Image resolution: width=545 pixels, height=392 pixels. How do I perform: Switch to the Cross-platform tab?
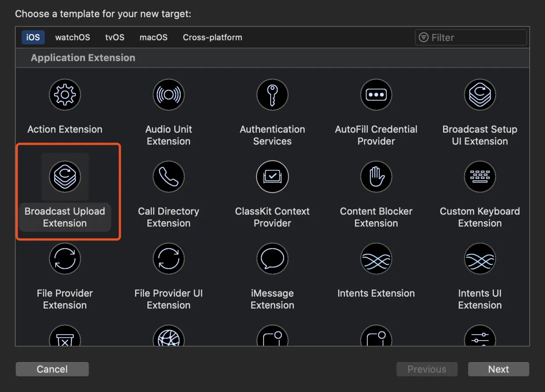(x=212, y=37)
